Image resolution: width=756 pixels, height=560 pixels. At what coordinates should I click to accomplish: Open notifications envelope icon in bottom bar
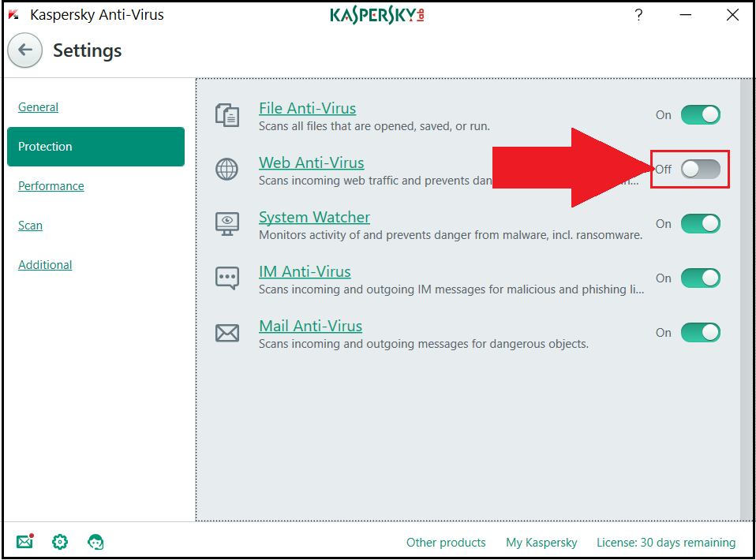tap(25, 542)
